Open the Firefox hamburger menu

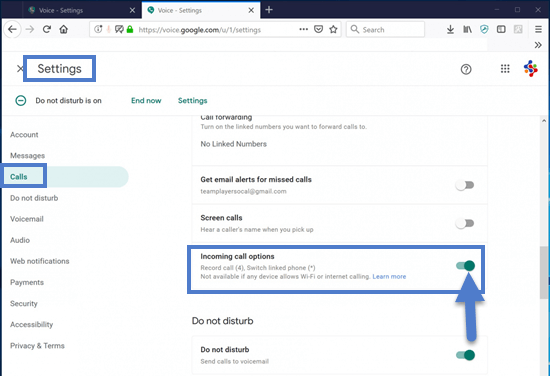pos(538,29)
